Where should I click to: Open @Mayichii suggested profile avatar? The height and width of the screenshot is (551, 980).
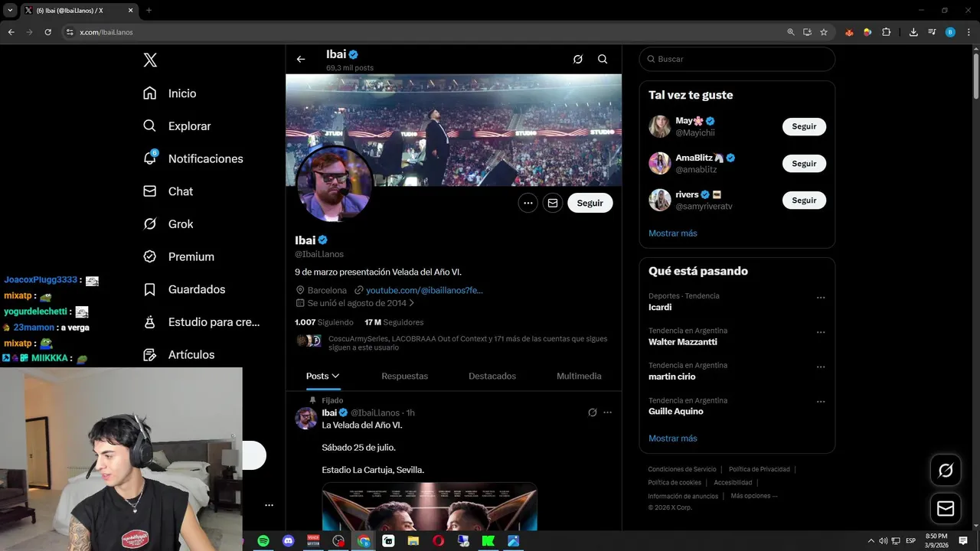(660, 126)
